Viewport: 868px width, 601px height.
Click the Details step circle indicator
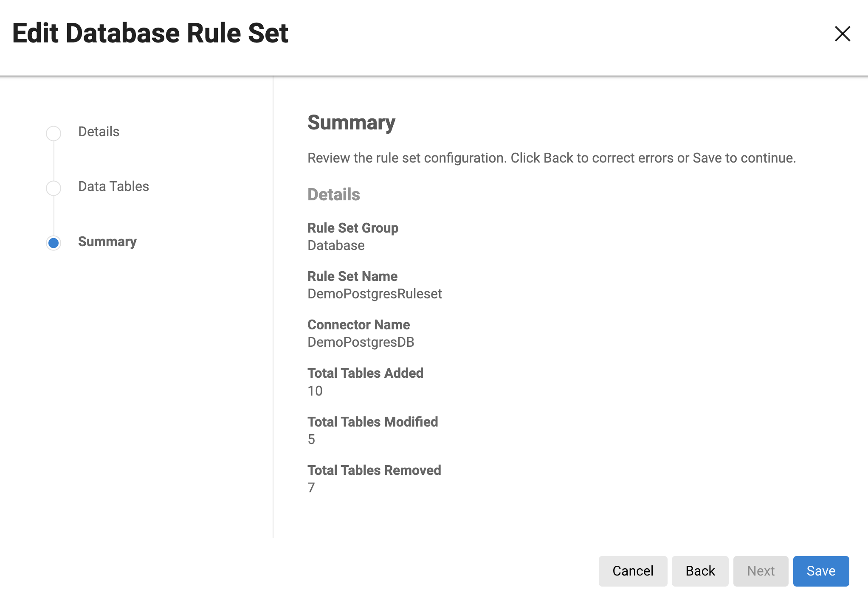pyautogui.click(x=54, y=133)
